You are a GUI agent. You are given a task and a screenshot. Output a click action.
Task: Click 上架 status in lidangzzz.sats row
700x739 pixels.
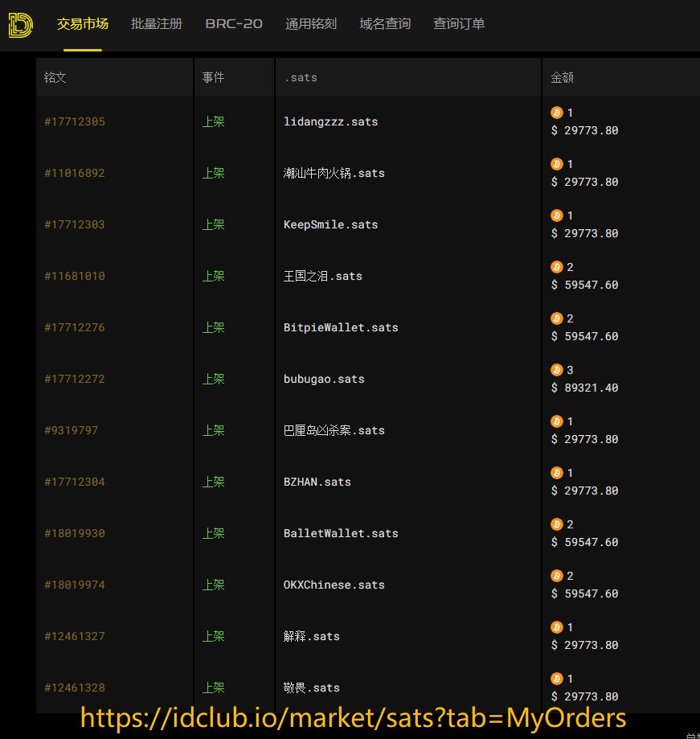214,121
